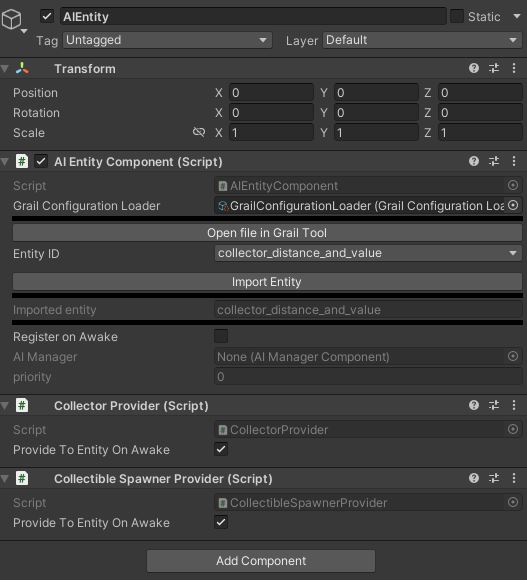Screen dimensions: 527x580
Task: Open the Tag dropdown showing Untagged
Action: (x=168, y=40)
